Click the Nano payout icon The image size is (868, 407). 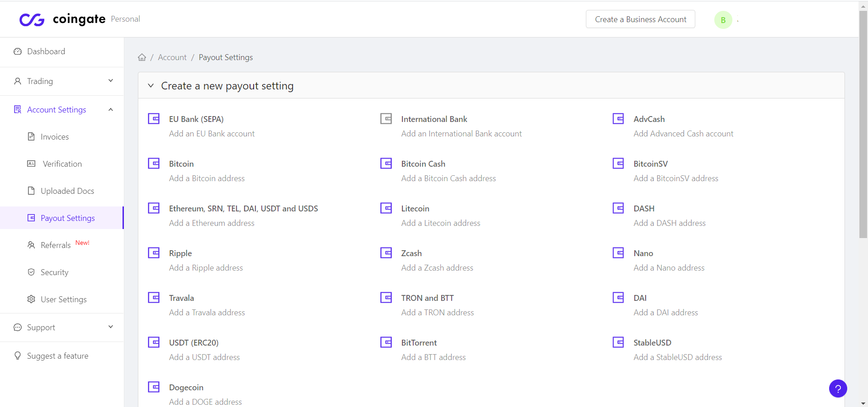click(618, 253)
